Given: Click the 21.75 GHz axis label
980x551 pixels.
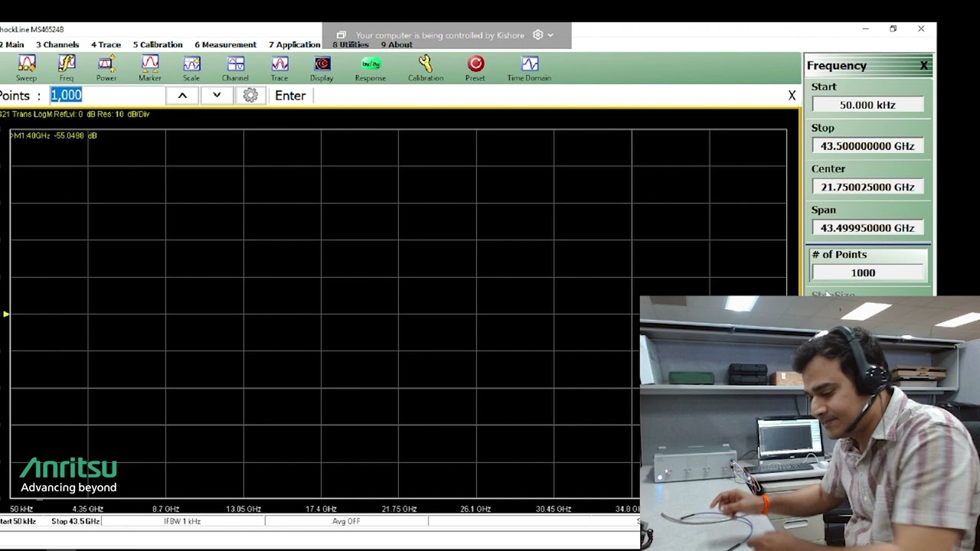Looking at the screenshot, I should point(399,509).
